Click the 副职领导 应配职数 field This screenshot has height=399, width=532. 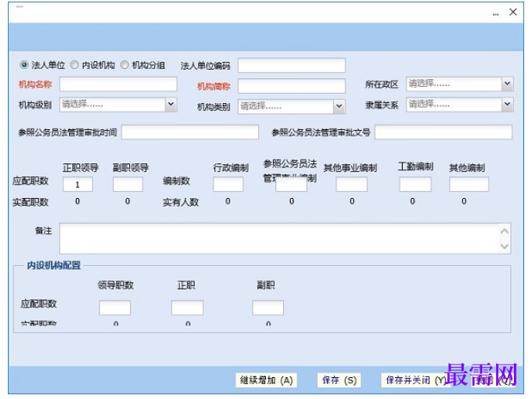coord(128,184)
